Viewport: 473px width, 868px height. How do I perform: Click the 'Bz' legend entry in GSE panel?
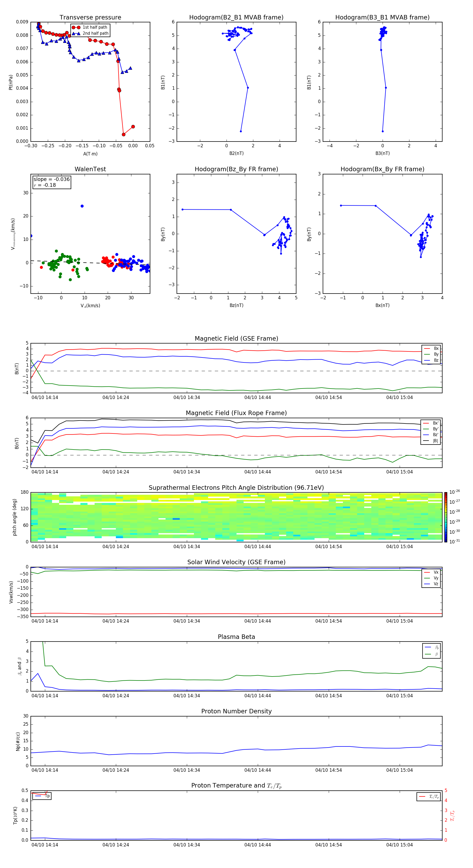point(431,360)
